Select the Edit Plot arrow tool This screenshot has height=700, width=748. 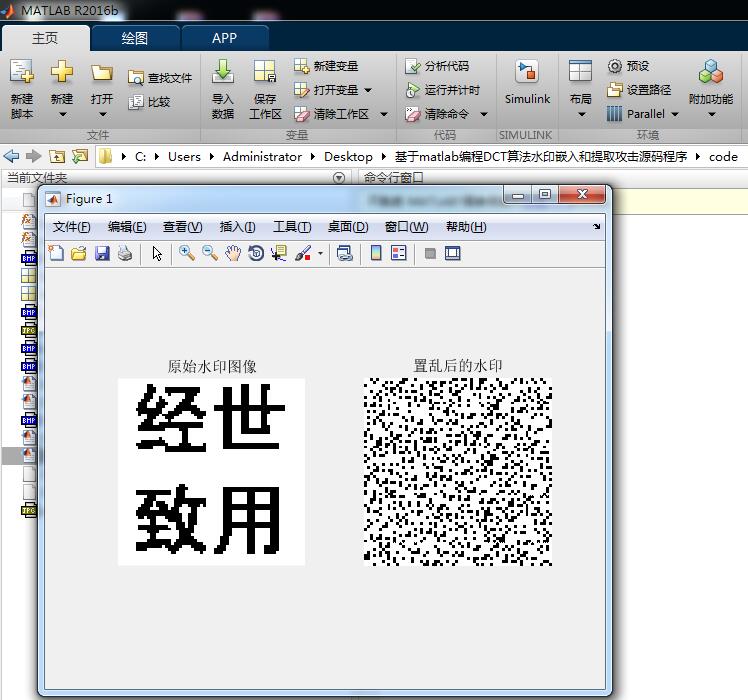(x=157, y=253)
